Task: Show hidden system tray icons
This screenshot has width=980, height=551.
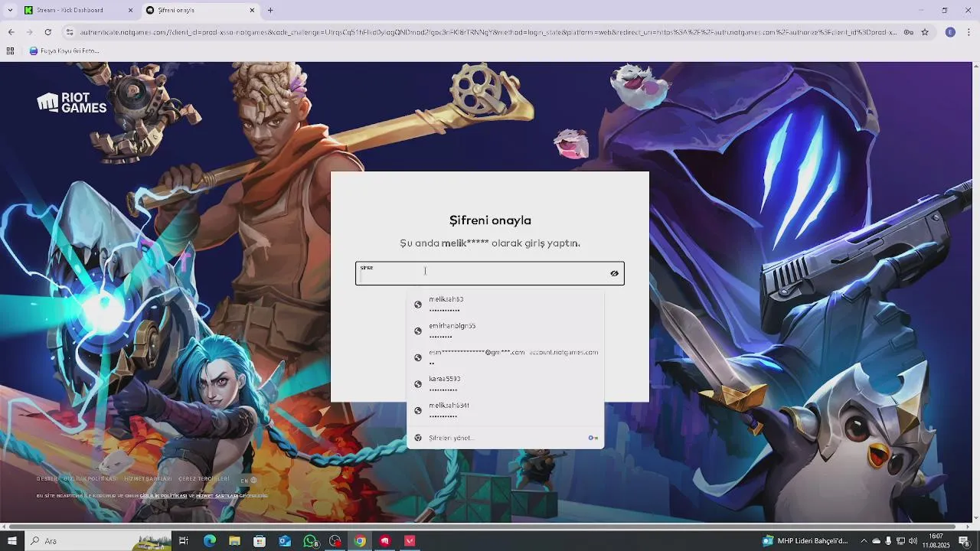Action: pyautogui.click(x=864, y=541)
